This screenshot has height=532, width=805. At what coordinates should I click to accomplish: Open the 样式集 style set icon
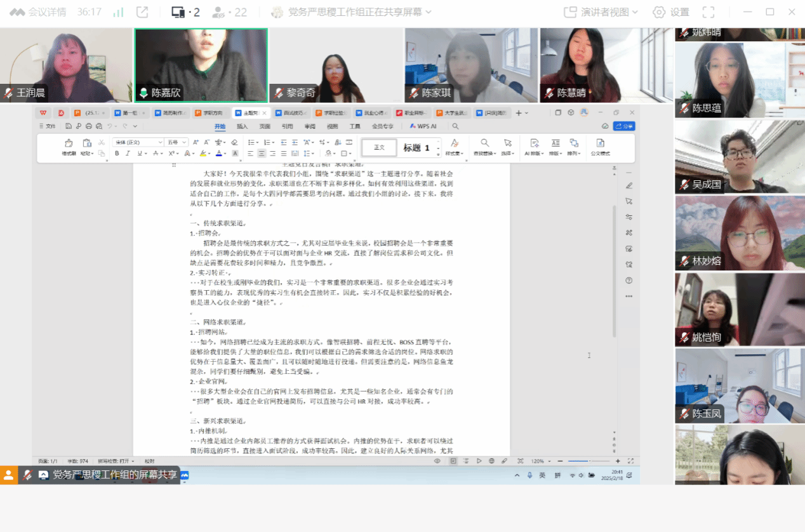454,146
